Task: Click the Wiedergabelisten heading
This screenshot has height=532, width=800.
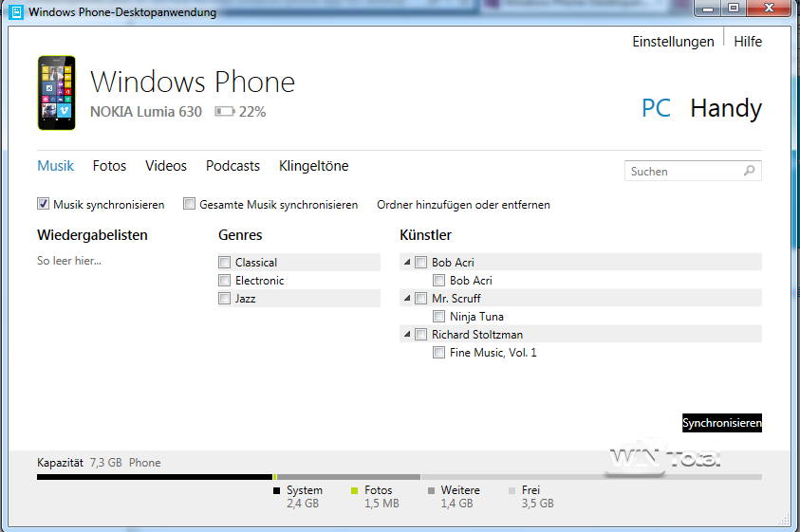Action: (x=92, y=235)
